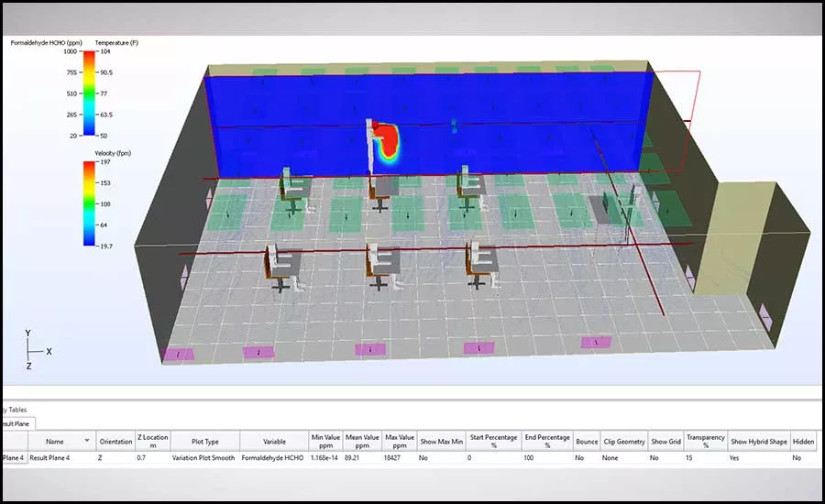Click the Plot Type column header
Image resolution: width=825 pixels, height=504 pixels.
(205, 442)
